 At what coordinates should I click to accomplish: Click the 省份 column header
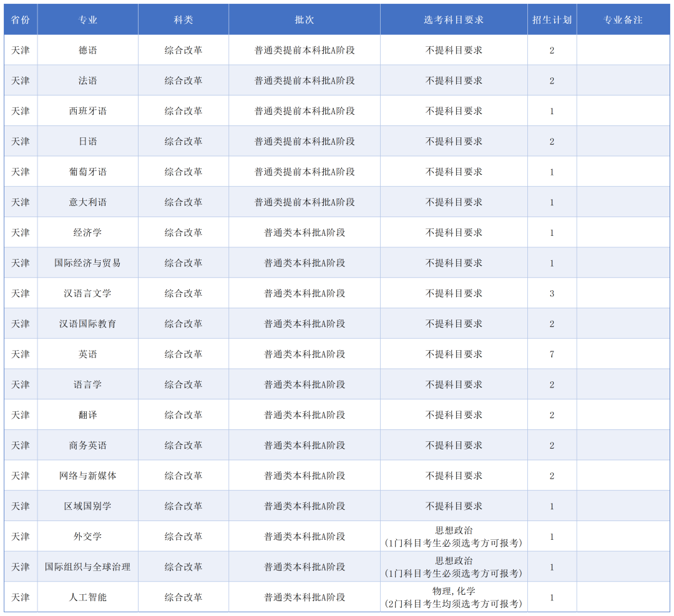21,20
